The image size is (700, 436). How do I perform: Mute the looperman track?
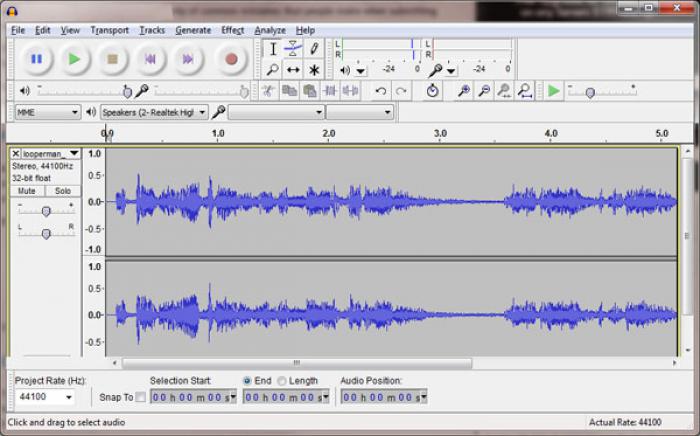(27, 190)
